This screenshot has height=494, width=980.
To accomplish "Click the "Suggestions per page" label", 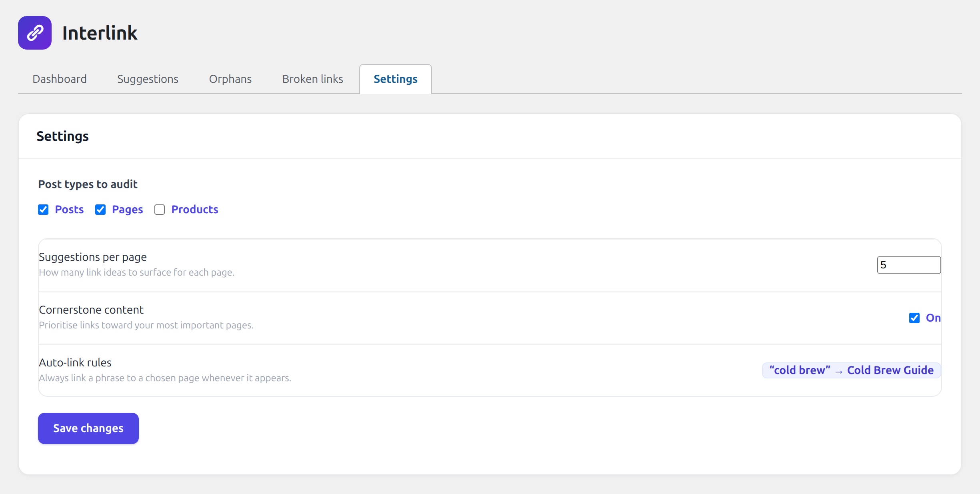I will [93, 257].
